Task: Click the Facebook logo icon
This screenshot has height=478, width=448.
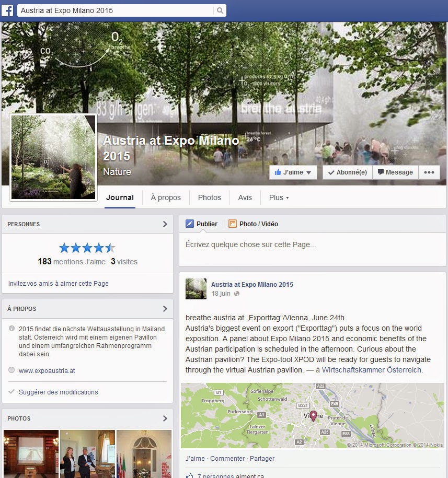Action: click(x=7, y=10)
